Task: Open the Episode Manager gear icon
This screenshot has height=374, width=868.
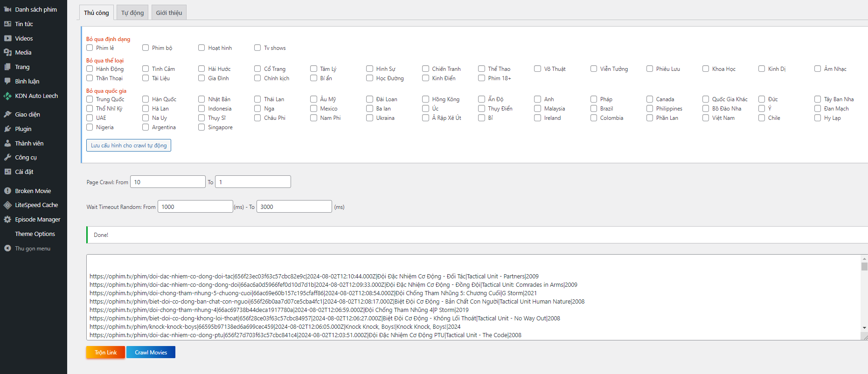Action: (7, 220)
